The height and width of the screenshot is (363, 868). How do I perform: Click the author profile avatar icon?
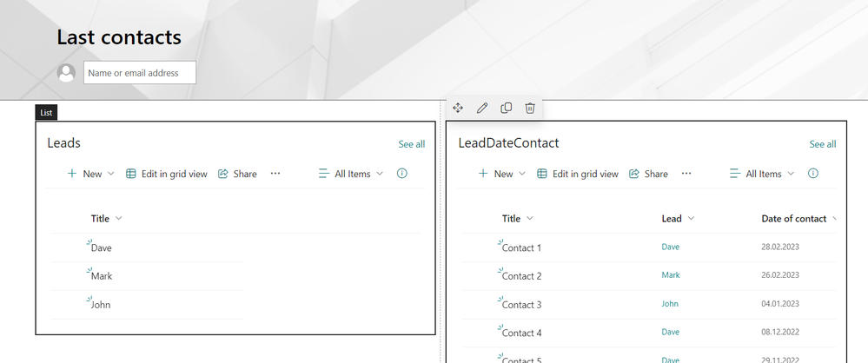click(x=66, y=72)
